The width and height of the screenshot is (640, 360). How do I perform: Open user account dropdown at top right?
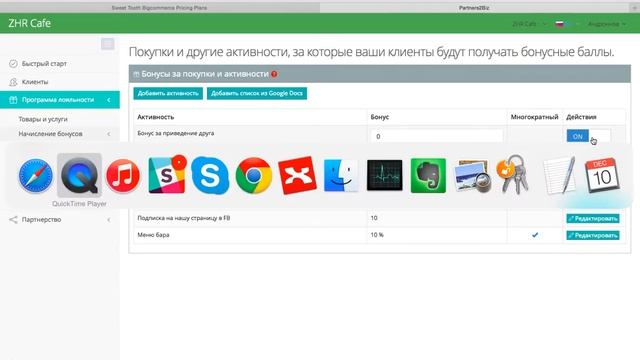[607, 24]
